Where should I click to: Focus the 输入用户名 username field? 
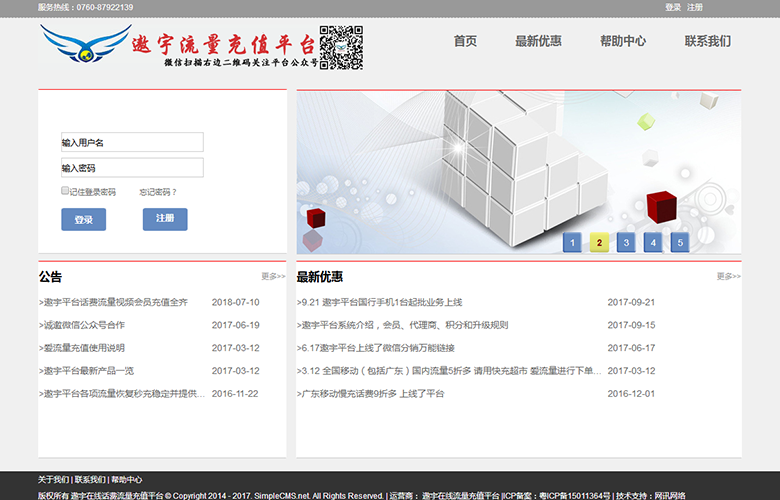pyautogui.click(x=132, y=143)
